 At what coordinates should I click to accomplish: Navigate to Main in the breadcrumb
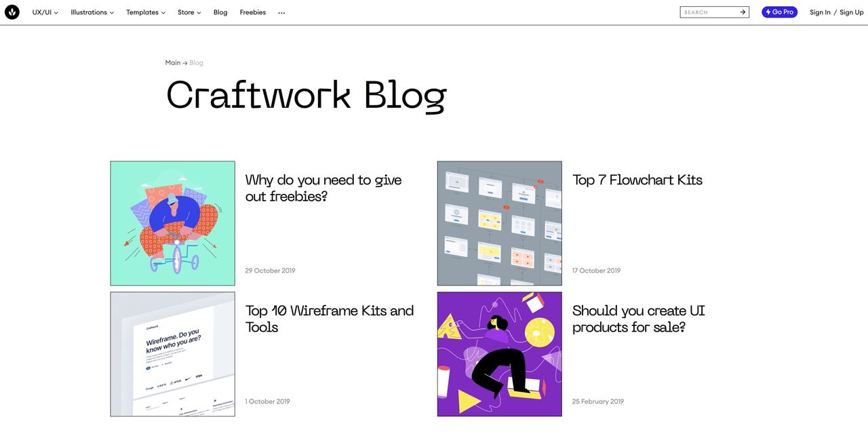(x=173, y=62)
